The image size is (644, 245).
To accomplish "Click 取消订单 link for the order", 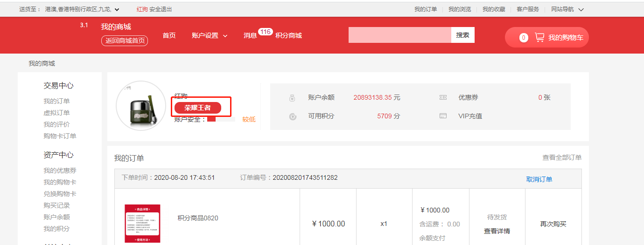I will 539,179.
